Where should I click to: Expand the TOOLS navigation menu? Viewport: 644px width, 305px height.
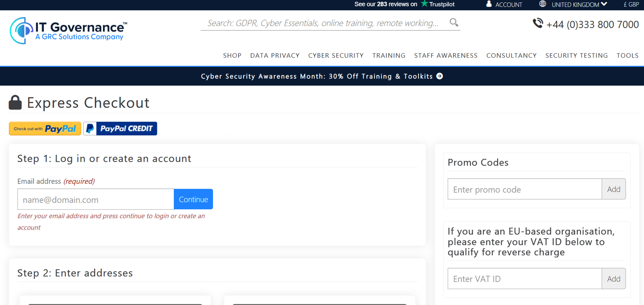628,56
